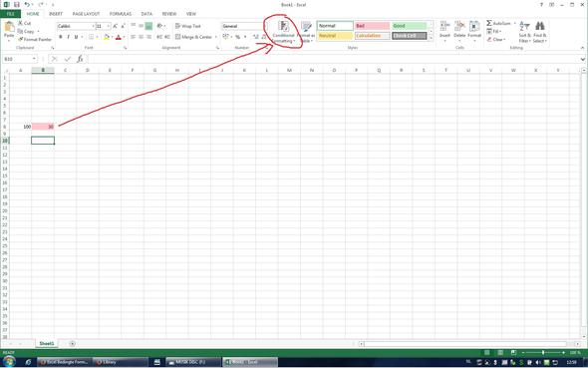This screenshot has height=368, width=588.
Task: Increase the cell indent
Action: click(x=167, y=37)
